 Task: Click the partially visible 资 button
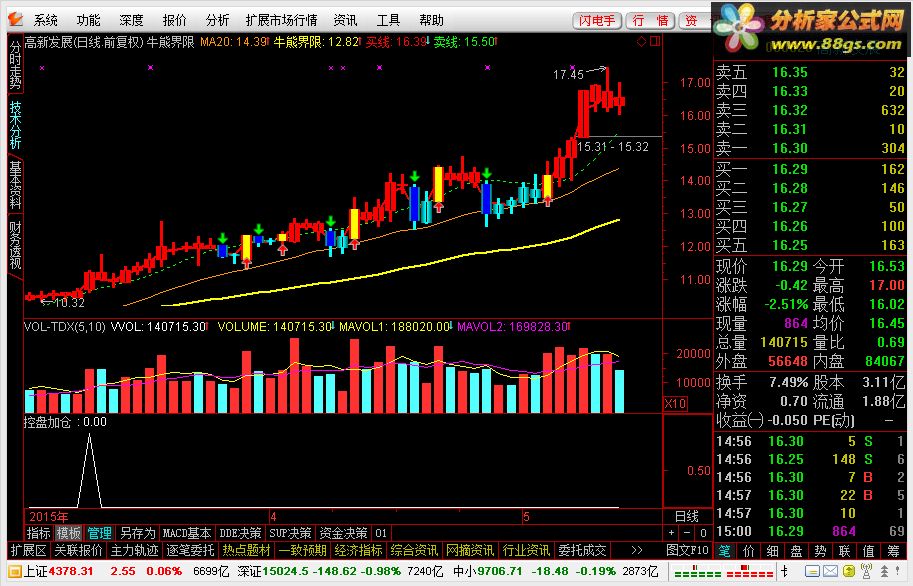695,21
